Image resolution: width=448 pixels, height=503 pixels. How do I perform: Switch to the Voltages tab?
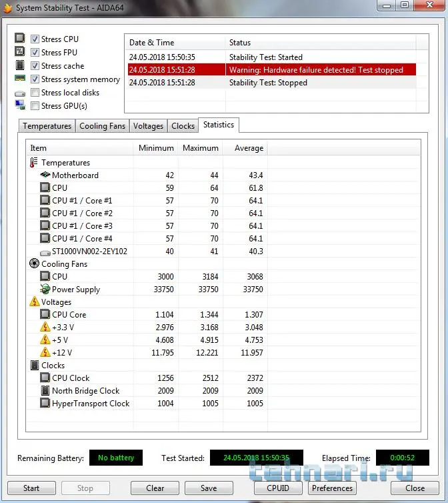click(148, 125)
